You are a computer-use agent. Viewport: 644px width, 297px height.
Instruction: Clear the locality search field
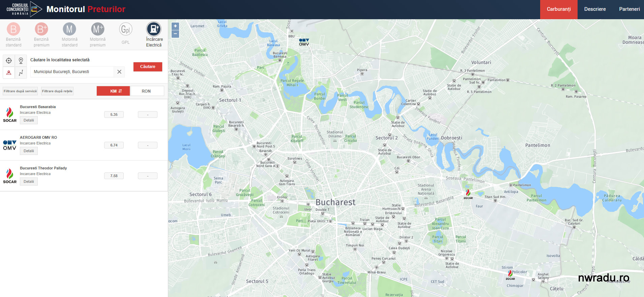click(x=119, y=72)
